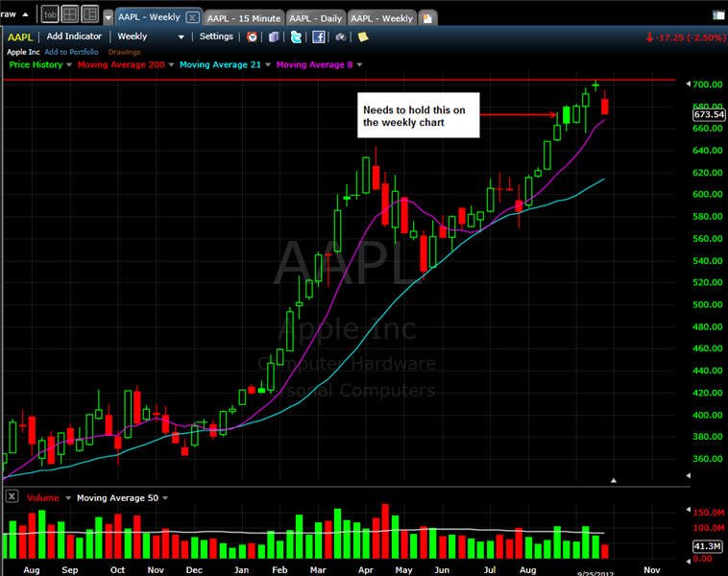This screenshot has height=576, width=728.
Task: Share the chart on Facebook
Action: (x=319, y=37)
